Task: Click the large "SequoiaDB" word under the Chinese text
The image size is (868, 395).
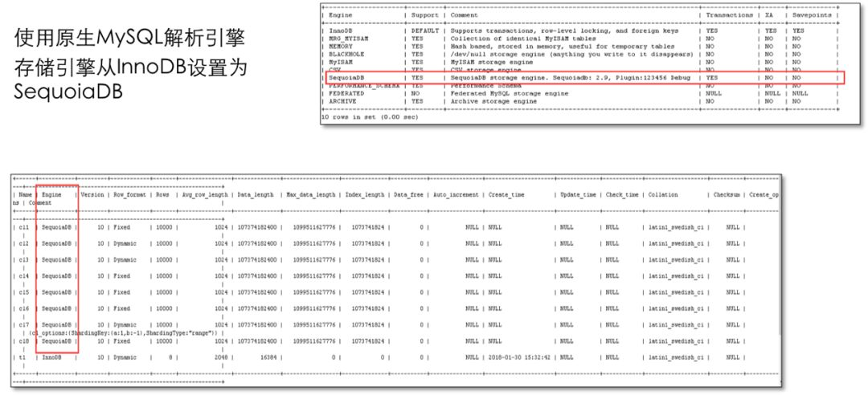Action: tap(68, 92)
